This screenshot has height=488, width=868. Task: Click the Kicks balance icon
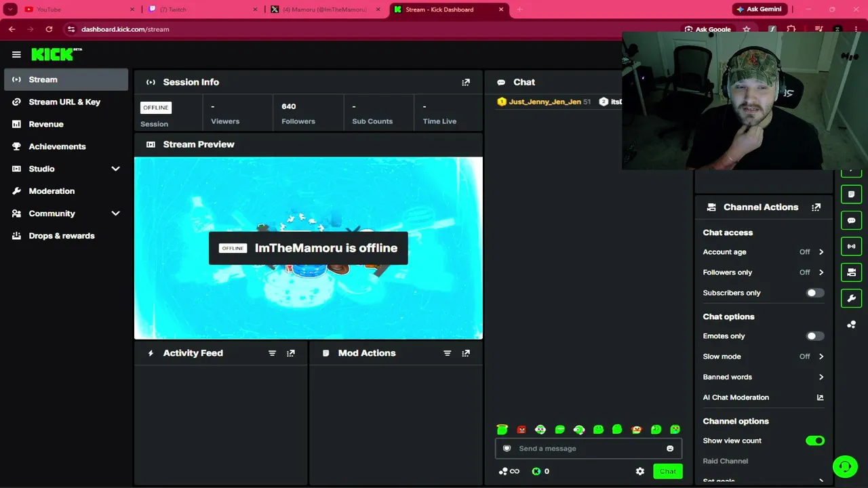coord(536,471)
